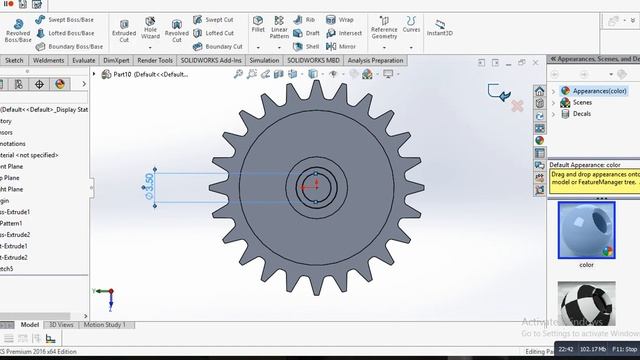The image size is (640, 360).
Task: Select the Shell tool
Action: [306, 47]
